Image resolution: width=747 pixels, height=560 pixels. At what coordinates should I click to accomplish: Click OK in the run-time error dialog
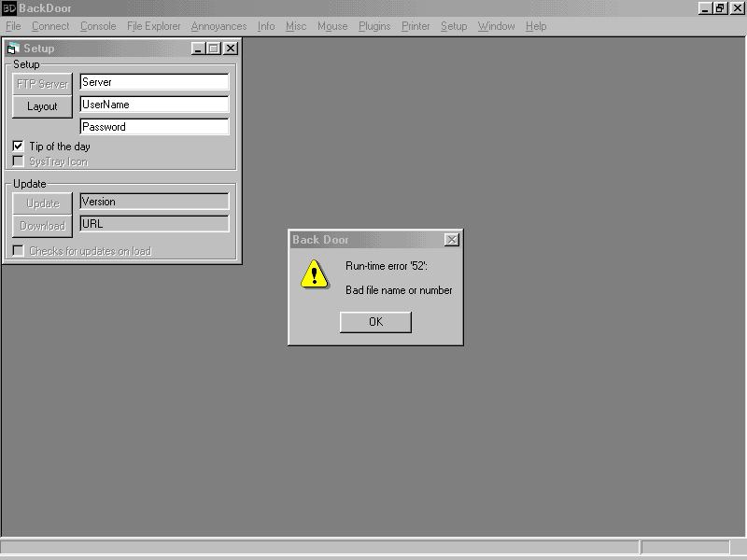click(x=375, y=322)
